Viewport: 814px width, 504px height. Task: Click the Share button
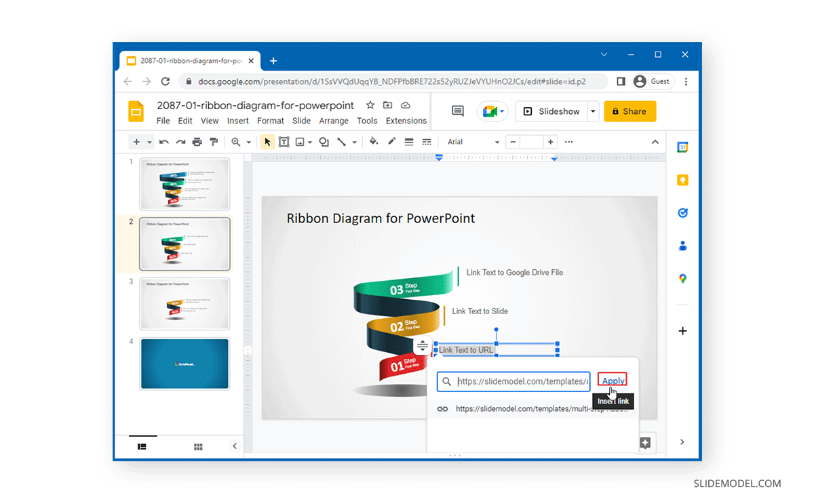coord(629,111)
